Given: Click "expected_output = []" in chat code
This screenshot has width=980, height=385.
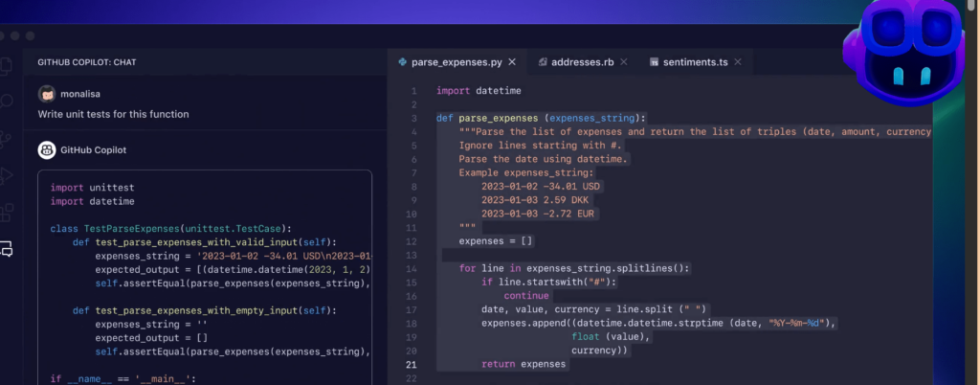Looking at the screenshot, I should [x=151, y=338].
